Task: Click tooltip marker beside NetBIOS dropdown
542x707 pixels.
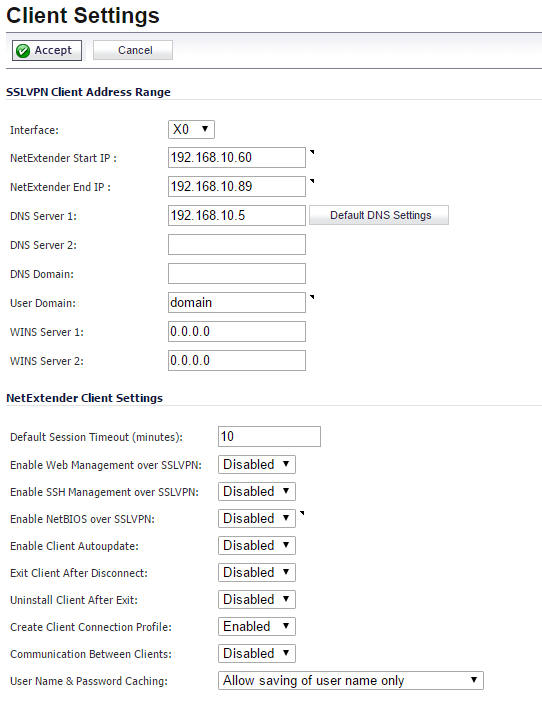Action: 302,513
